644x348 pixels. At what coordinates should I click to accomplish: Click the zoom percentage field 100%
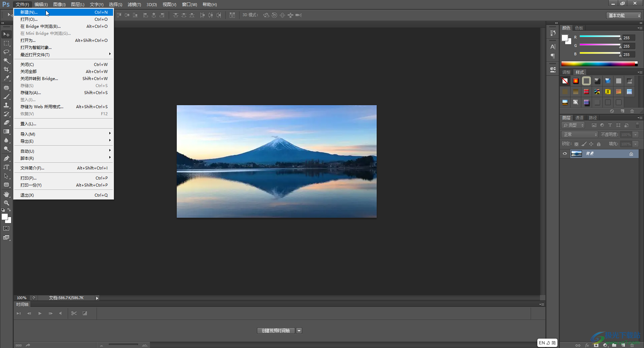click(x=22, y=298)
